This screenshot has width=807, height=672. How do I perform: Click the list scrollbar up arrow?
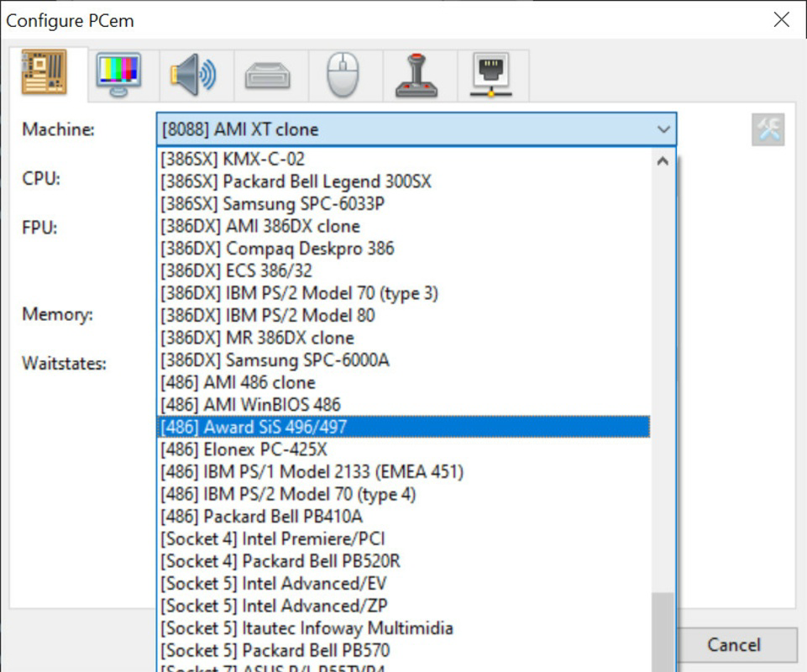(663, 161)
